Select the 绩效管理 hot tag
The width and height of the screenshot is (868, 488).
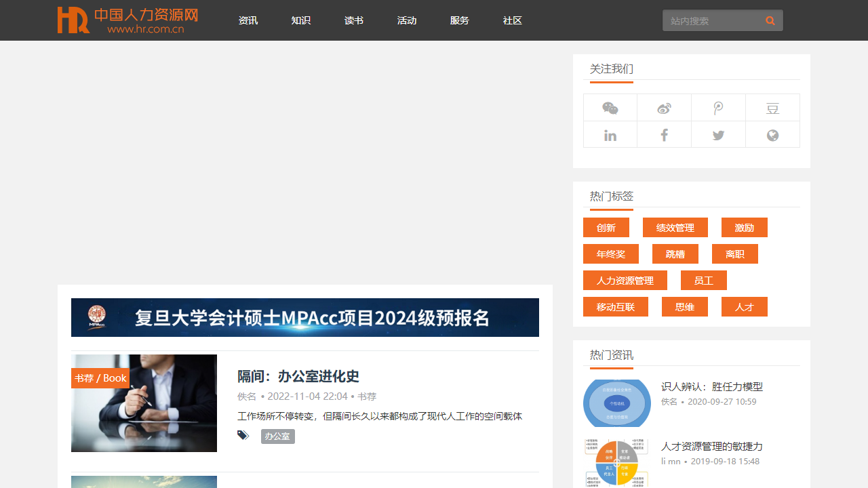tap(675, 228)
